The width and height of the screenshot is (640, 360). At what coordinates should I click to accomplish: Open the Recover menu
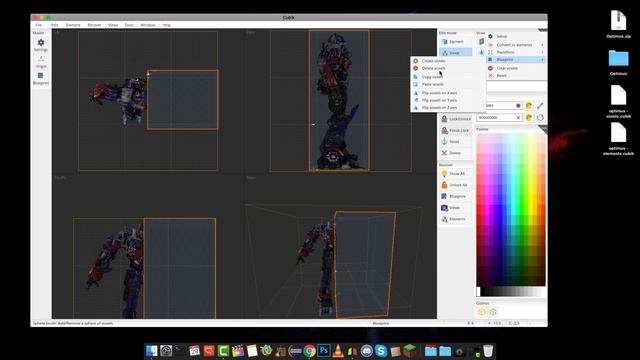pyautogui.click(x=94, y=25)
